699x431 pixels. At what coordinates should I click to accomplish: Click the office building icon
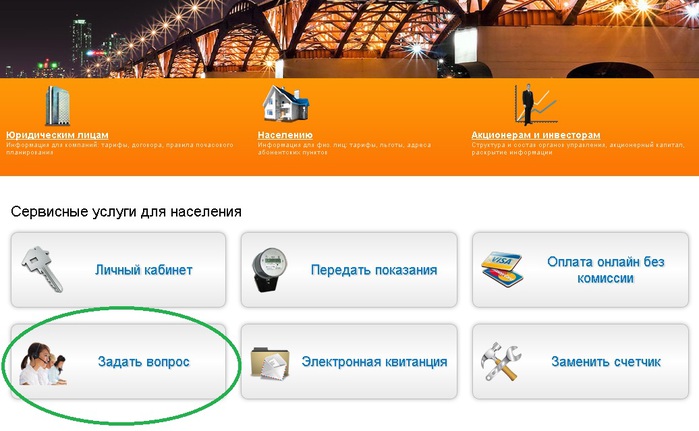(58, 106)
